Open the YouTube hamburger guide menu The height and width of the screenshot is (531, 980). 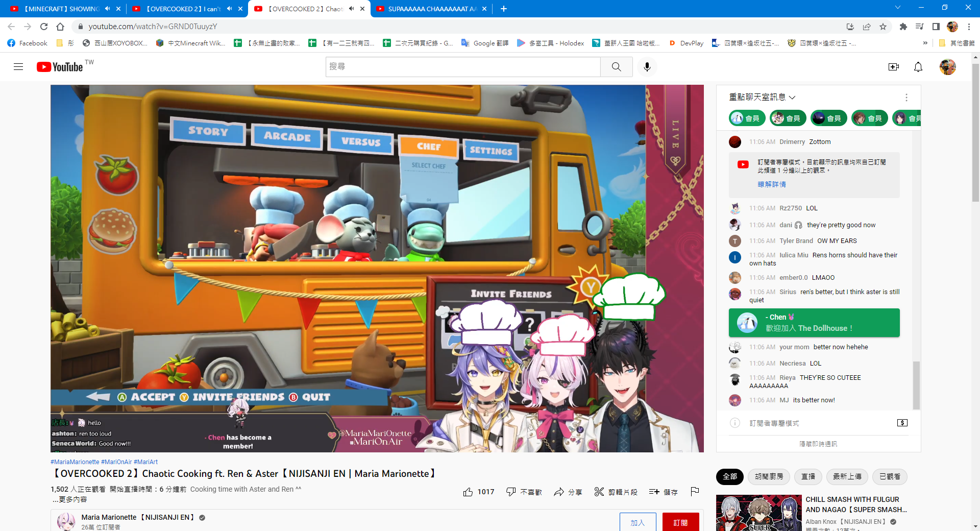coord(18,67)
